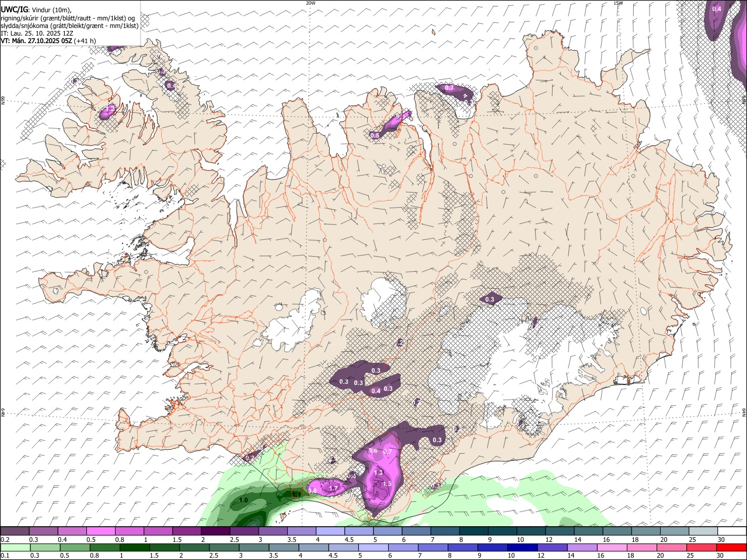Click the purple 12 rain legend swatch
Viewport: 747px width, 560px height.
[553, 547]
